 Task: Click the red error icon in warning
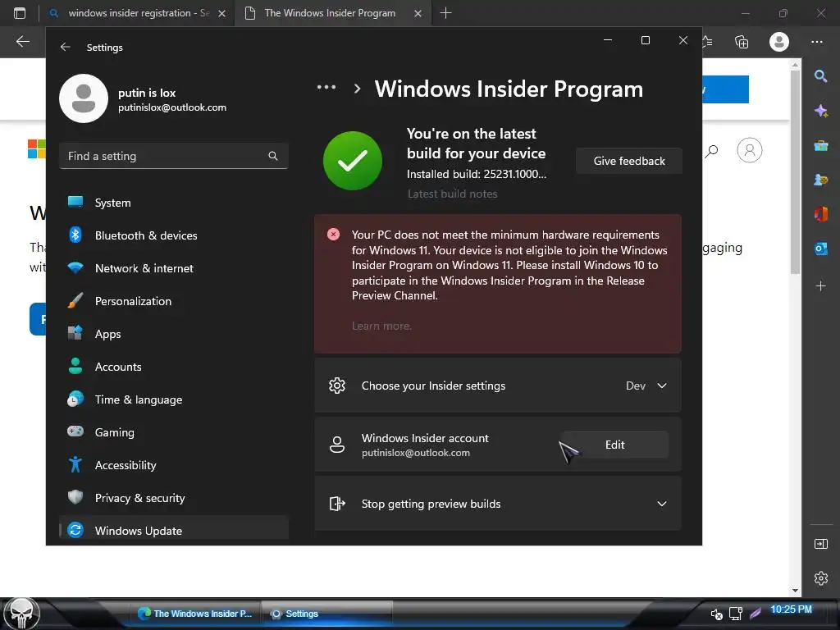[x=333, y=234]
